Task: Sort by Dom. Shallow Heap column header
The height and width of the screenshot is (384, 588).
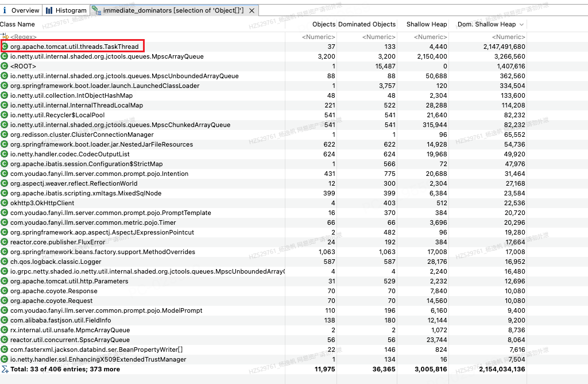Action: 487,24
